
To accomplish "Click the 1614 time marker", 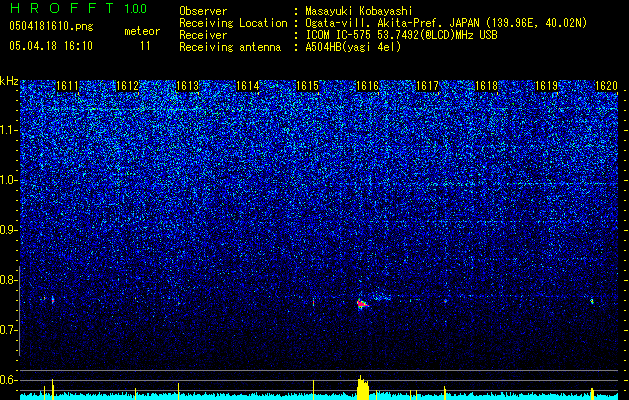I will 248,86.
